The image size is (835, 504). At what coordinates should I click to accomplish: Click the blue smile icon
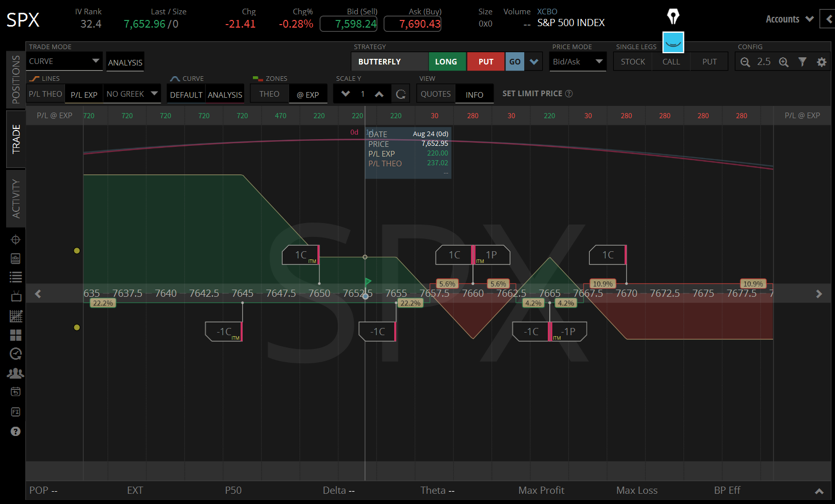pos(673,42)
